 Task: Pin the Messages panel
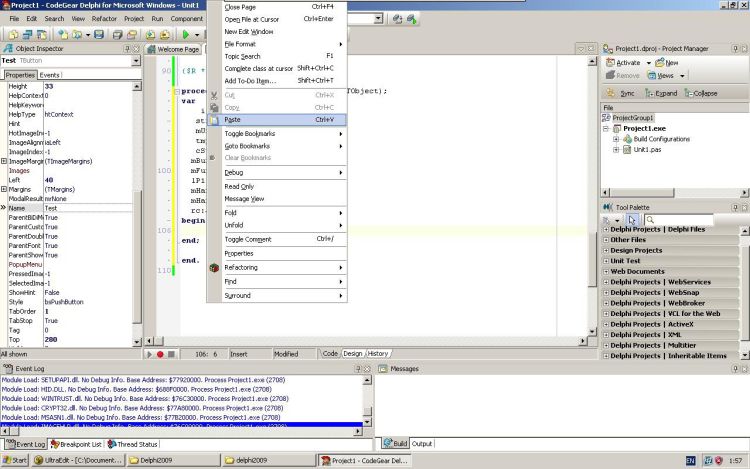point(736,369)
